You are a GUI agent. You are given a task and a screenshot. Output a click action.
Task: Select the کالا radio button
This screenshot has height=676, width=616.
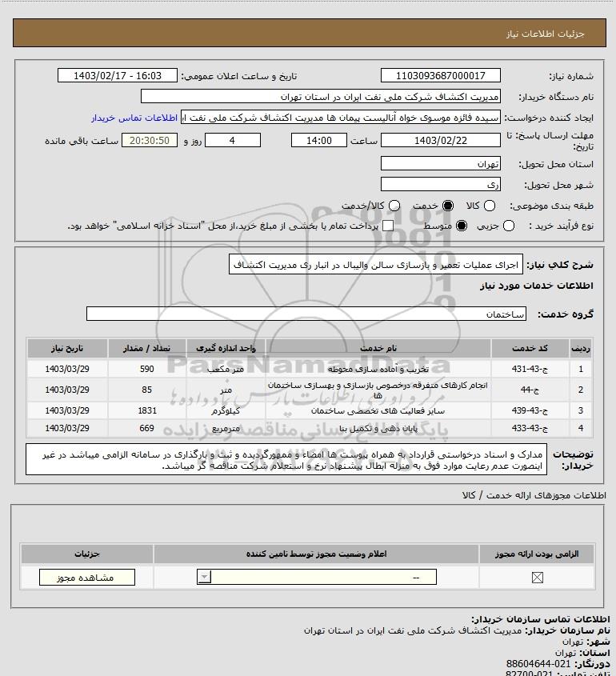pos(490,206)
